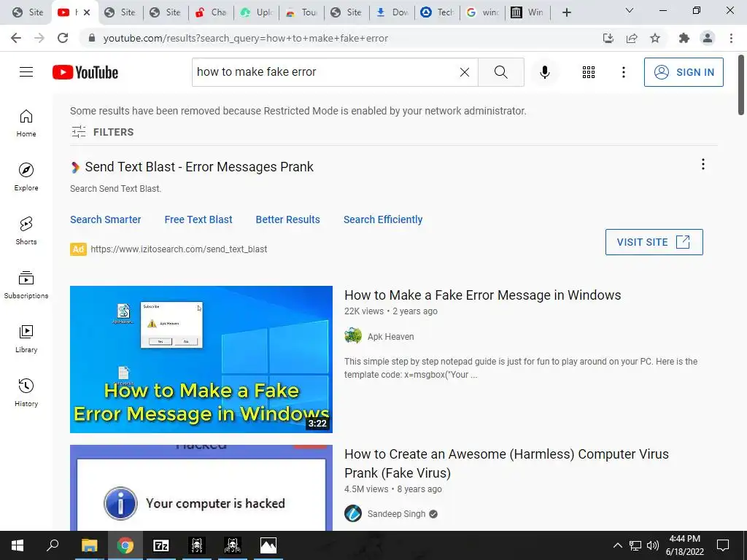Open Explore in sidebar

pyautogui.click(x=26, y=177)
